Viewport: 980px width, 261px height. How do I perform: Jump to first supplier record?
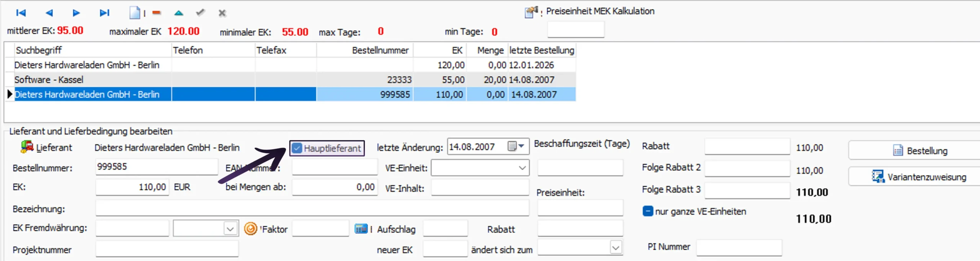pyautogui.click(x=21, y=13)
